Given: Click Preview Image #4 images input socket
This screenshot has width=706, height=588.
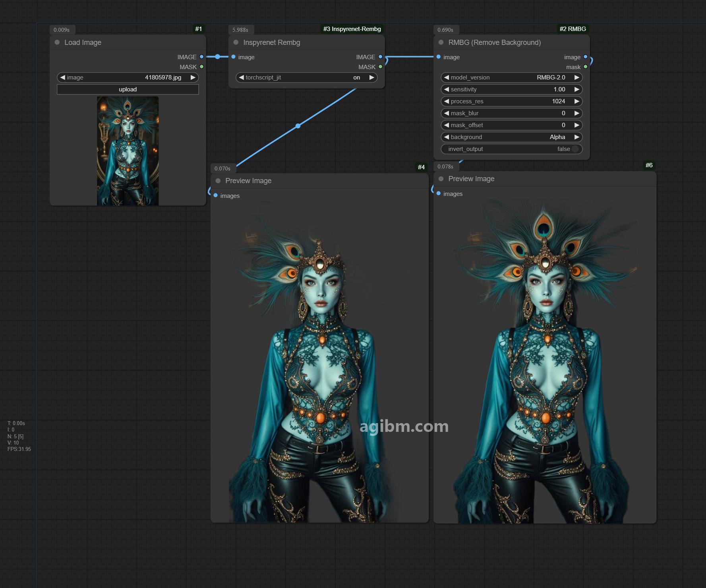Looking at the screenshot, I should click(216, 195).
